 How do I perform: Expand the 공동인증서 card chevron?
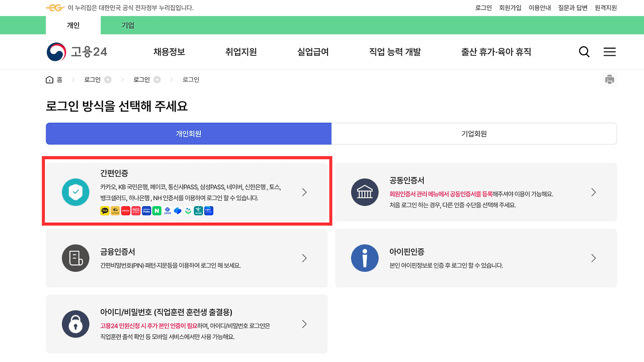click(x=593, y=192)
